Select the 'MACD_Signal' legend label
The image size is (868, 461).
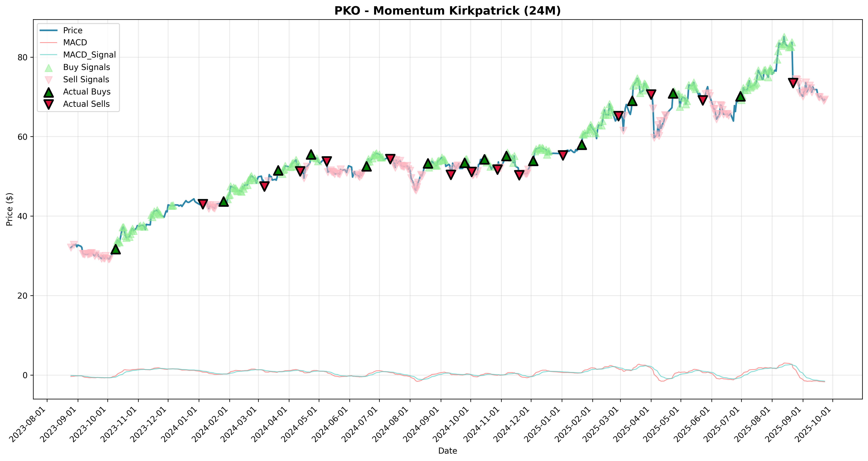[90, 55]
